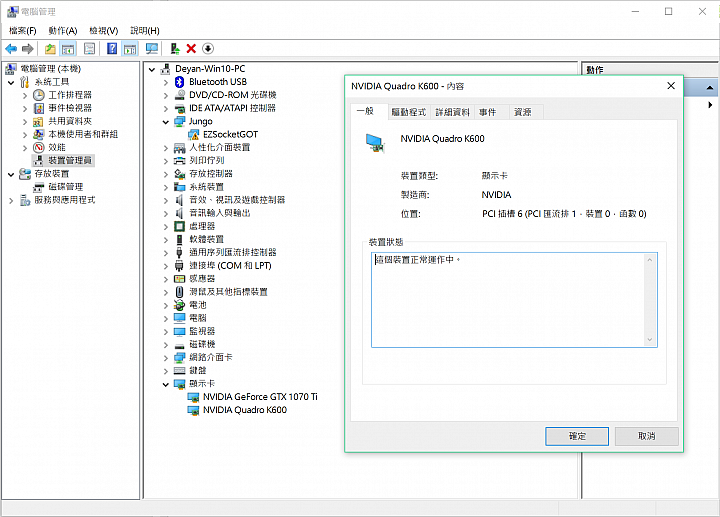Viewport: 720px width, 517px height.
Task: Select NVIDIA Quadro K600 in device tree
Action: coord(245,410)
